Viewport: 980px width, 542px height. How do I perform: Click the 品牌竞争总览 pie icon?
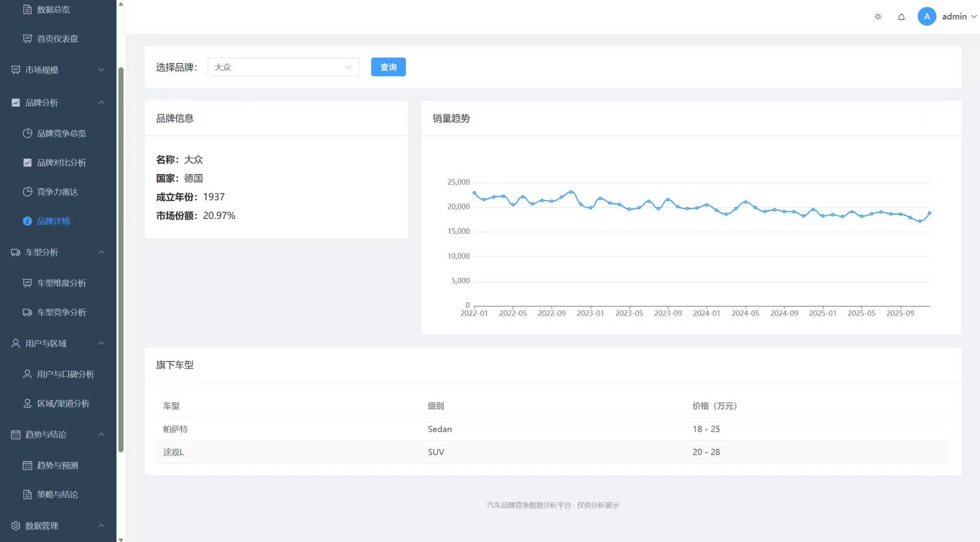(x=27, y=133)
